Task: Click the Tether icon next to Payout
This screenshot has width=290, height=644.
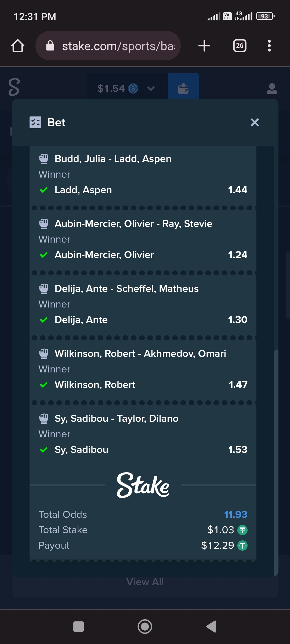Action: (243, 546)
